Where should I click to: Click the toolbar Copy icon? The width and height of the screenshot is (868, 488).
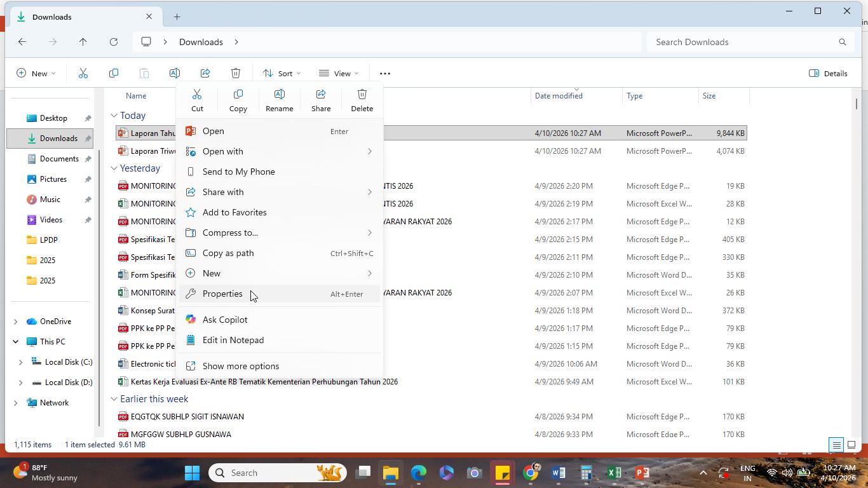114,73
